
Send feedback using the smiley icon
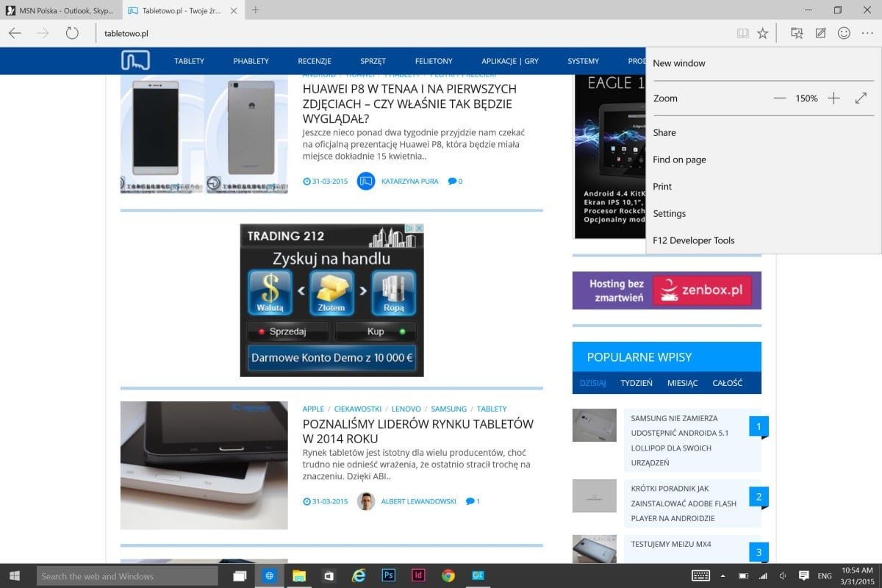coord(845,33)
